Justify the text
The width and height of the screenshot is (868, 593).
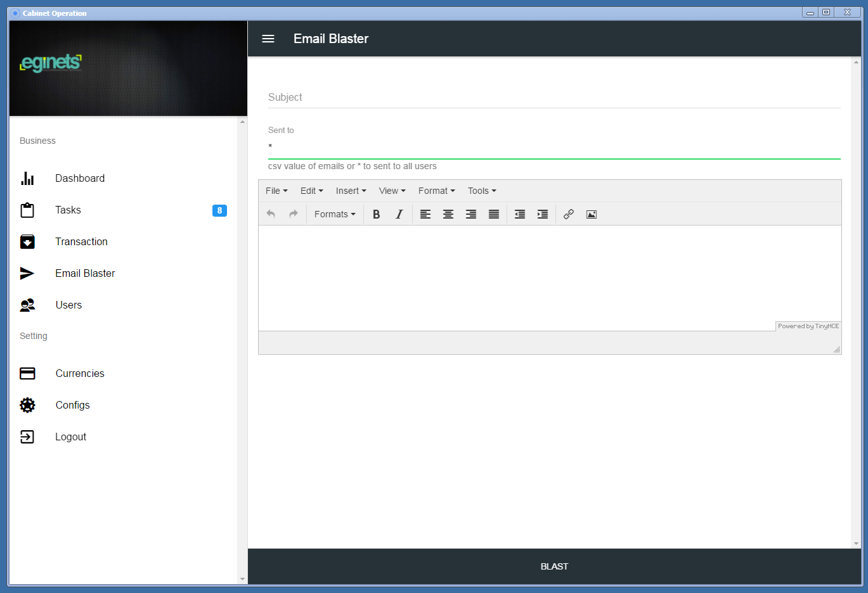pyautogui.click(x=494, y=214)
